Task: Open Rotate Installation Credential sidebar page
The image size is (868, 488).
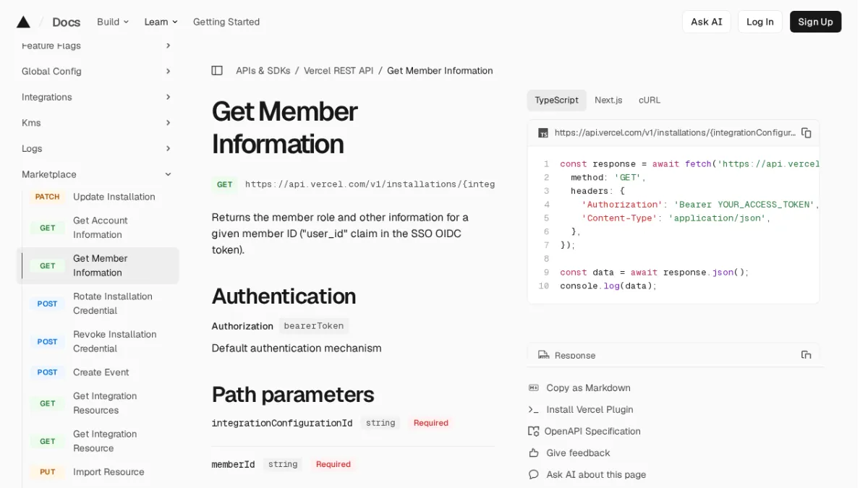Action: [113, 304]
